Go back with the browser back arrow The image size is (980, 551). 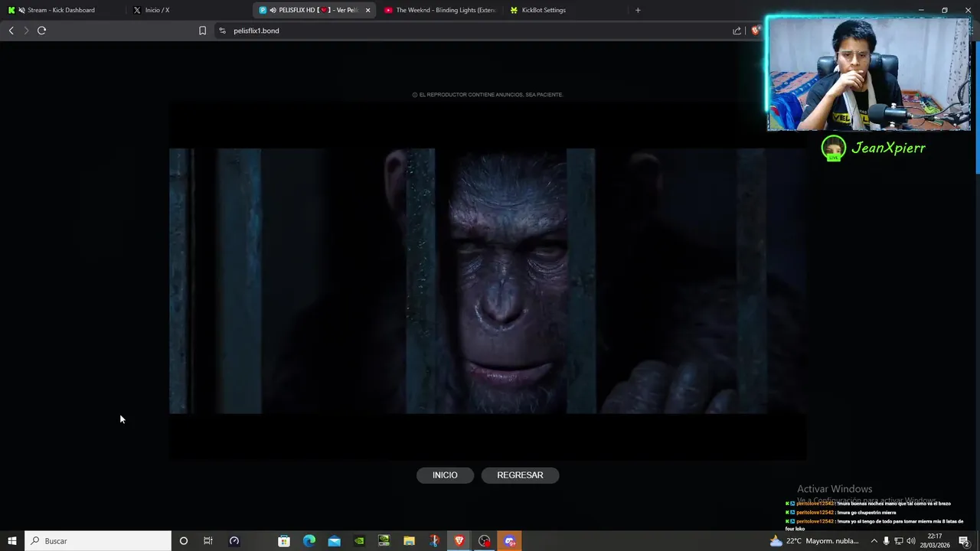(11, 31)
